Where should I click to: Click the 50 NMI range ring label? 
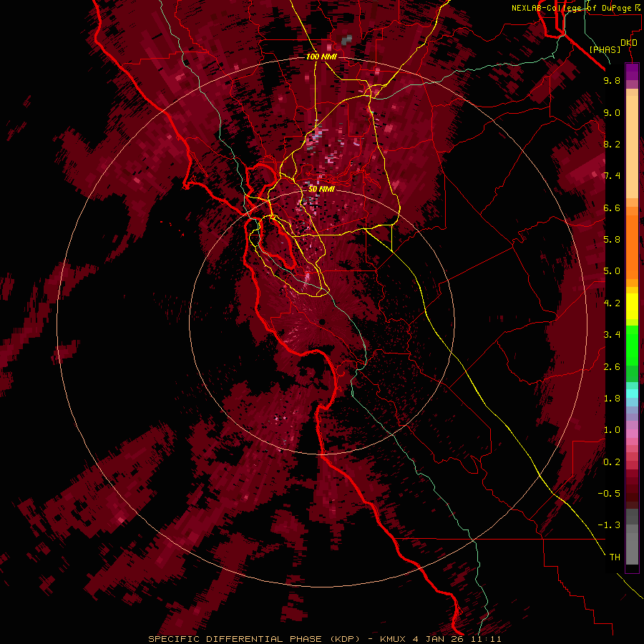point(321,189)
